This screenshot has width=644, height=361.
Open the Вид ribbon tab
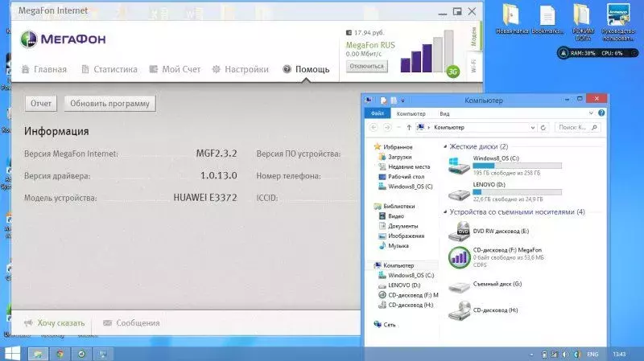(444, 113)
